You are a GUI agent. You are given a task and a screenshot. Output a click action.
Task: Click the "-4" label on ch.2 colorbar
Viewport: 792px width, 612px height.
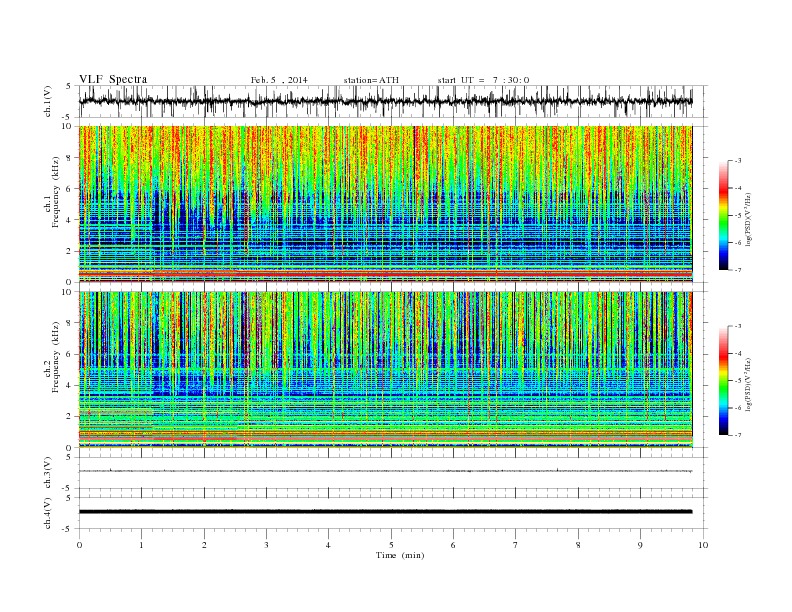click(x=738, y=353)
